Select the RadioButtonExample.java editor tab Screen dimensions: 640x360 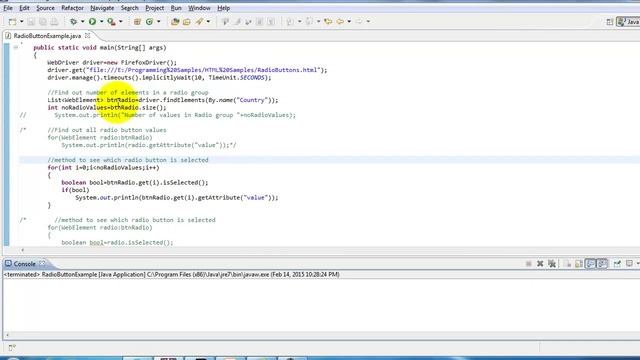[47, 36]
